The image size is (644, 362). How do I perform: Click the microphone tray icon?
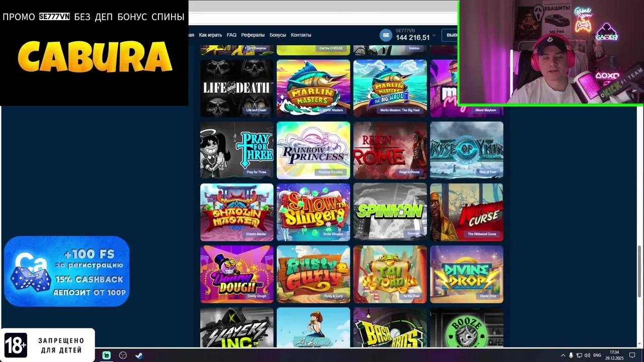point(571,355)
